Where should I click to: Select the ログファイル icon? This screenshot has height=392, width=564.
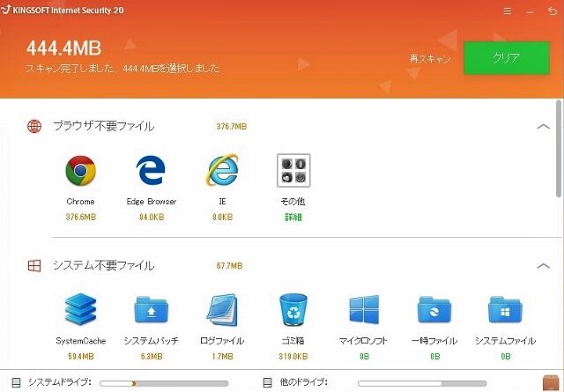[222, 310]
